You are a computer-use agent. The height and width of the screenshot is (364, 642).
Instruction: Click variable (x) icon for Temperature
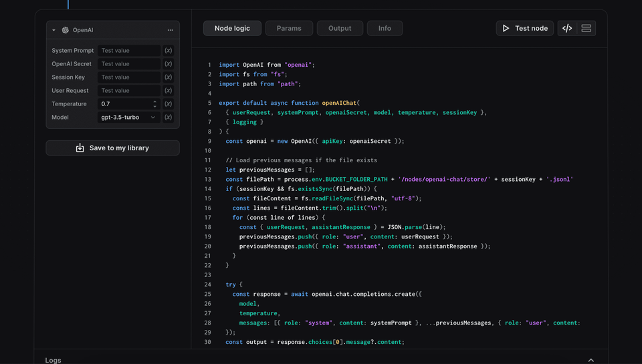(168, 104)
